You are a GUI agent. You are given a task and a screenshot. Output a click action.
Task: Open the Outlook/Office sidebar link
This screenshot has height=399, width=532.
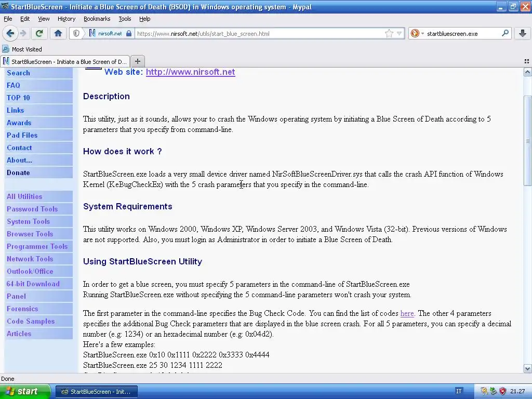(x=30, y=271)
